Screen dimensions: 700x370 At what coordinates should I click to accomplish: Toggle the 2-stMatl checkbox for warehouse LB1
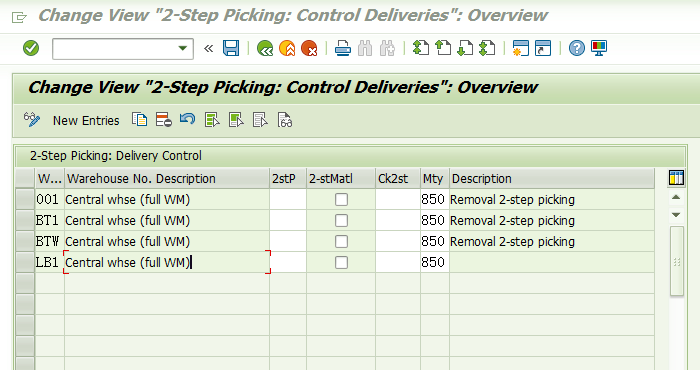(x=341, y=262)
